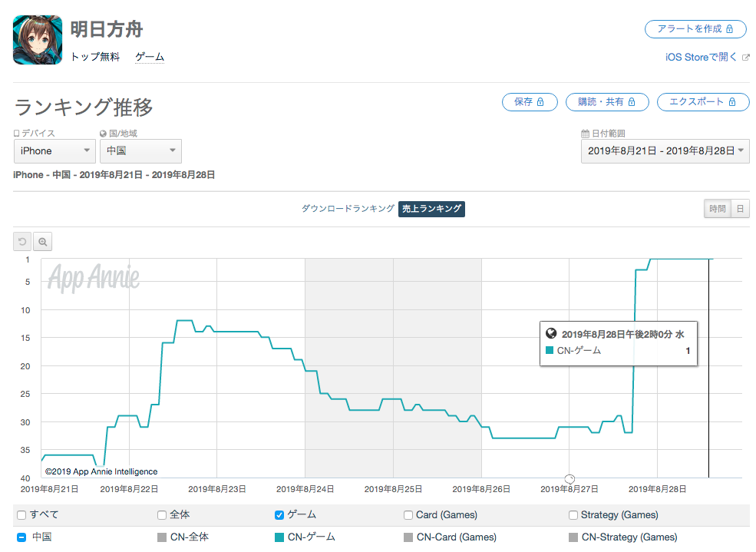The width and height of the screenshot is (756, 552).
Task: Click the エクスポート button
Action: coord(703,101)
